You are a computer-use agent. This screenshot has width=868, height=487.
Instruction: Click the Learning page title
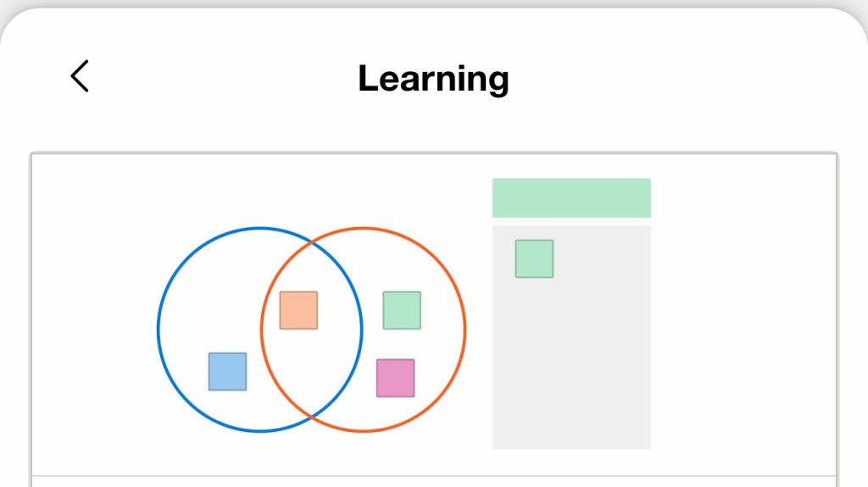[x=433, y=78]
